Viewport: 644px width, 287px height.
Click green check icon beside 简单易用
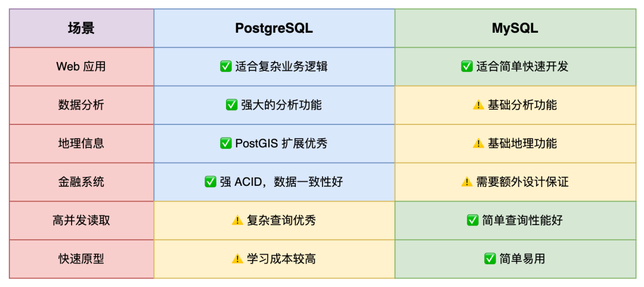click(x=490, y=258)
